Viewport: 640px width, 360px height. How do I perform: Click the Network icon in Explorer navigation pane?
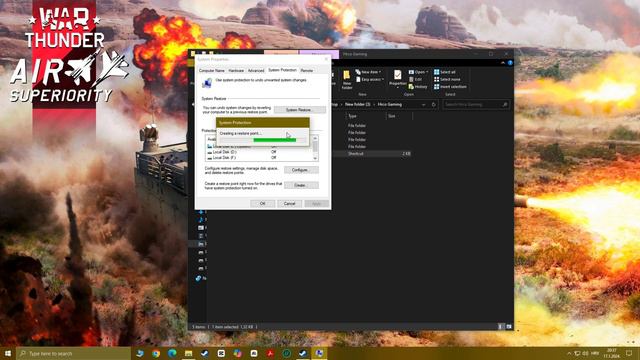click(x=198, y=278)
